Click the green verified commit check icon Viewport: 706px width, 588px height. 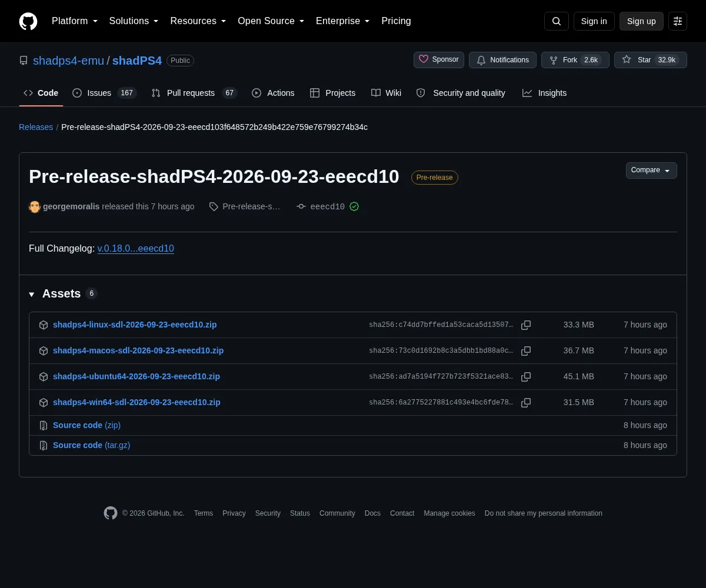click(354, 206)
